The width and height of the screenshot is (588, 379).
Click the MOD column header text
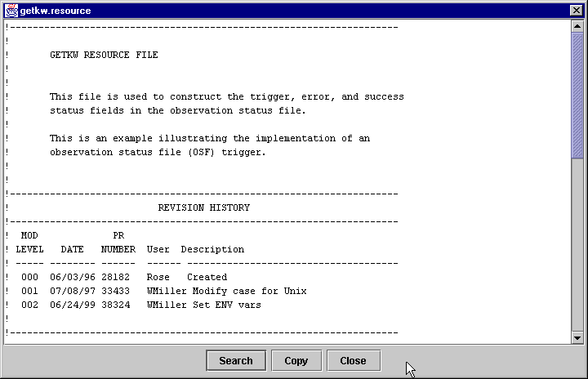pyautogui.click(x=29, y=235)
